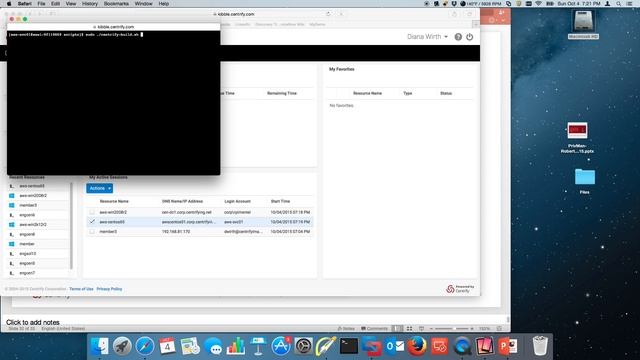Open Messages chat bubble icon in dock
The height and width of the screenshot is (360, 640).
tap(213, 347)
